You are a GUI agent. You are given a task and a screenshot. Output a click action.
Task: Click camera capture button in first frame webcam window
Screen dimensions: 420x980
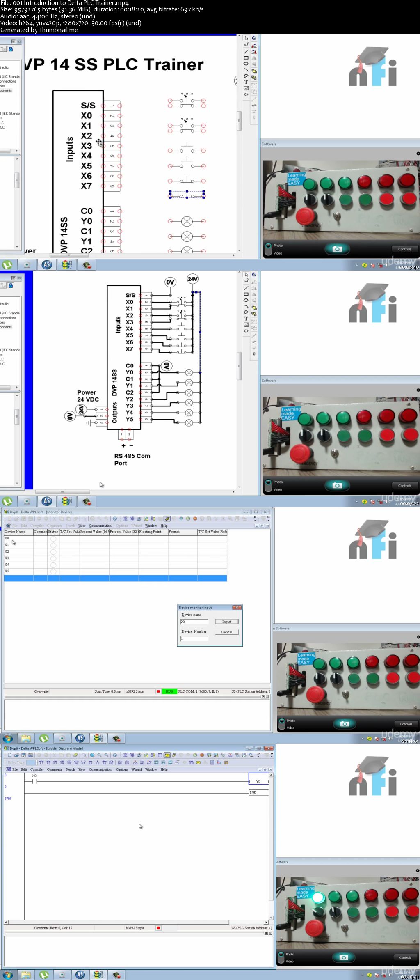(x=337, y=249)
